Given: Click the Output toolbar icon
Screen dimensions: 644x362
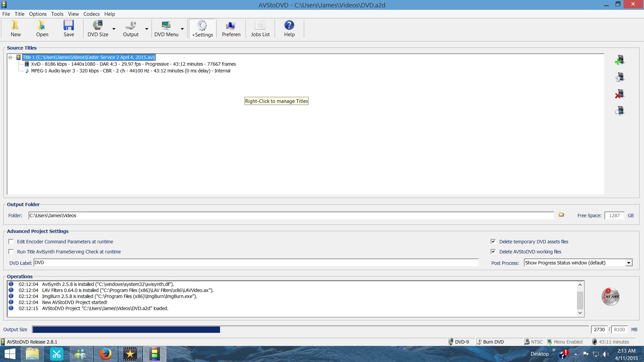Looking at the screenshot, I should (130, 28).
